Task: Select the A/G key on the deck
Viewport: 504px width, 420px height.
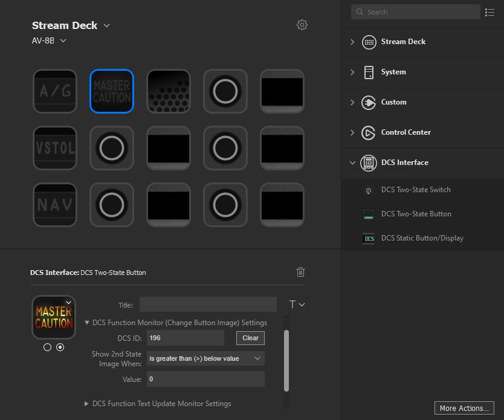Action: [55, 91]
